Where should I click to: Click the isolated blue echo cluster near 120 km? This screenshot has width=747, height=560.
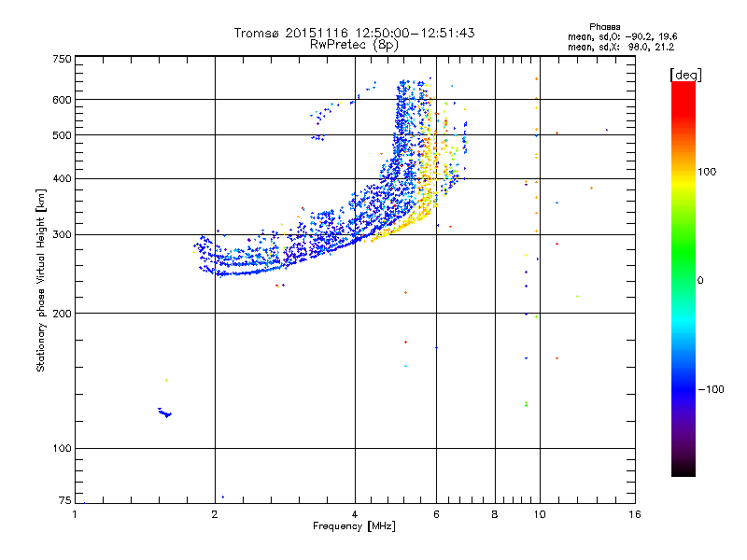tap(165, 413)
